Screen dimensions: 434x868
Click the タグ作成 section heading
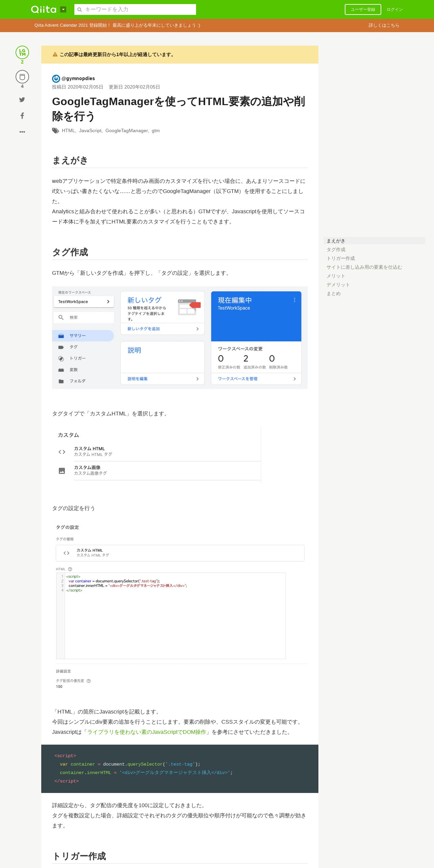coord(70,252)
